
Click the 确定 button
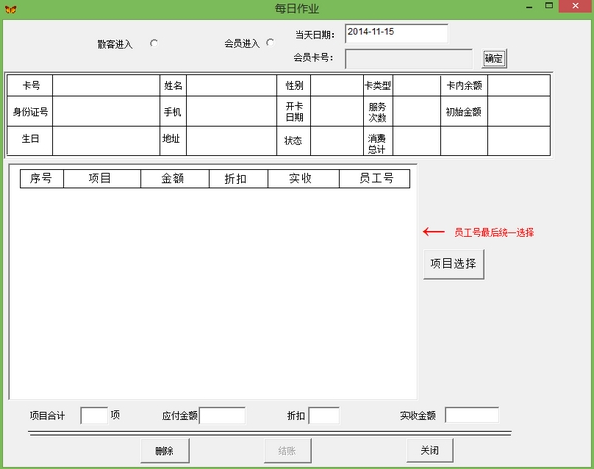(x=494, y=59)
